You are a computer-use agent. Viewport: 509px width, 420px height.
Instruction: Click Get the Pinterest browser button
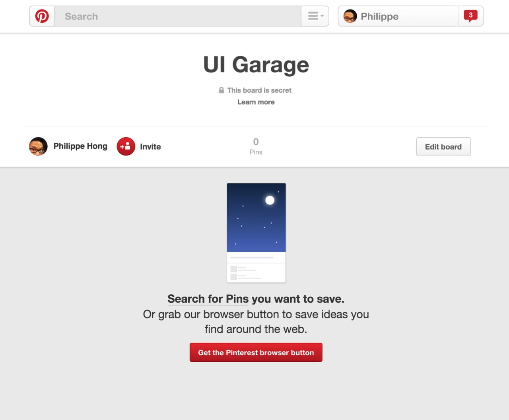pos(256,352)
